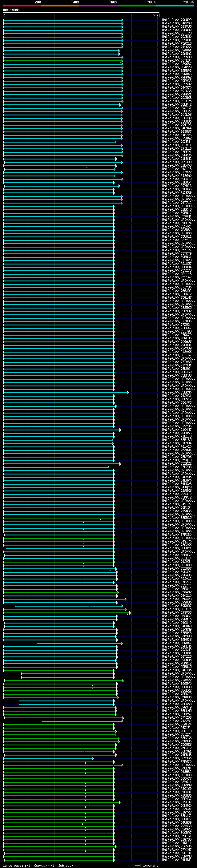
Task: Select hit UniRef100_C6SVW5
Action: (177, 26)
